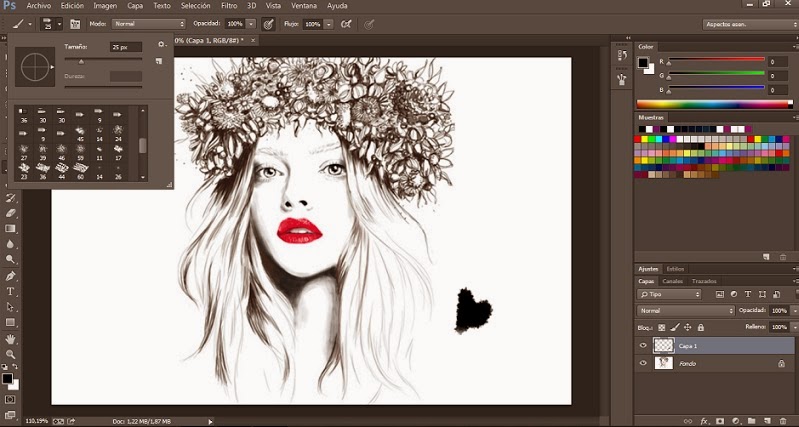This screenshot has height=427, width=799.
Task: Choose the Horizontal Type tool
Action: click(x=11, y=291)
